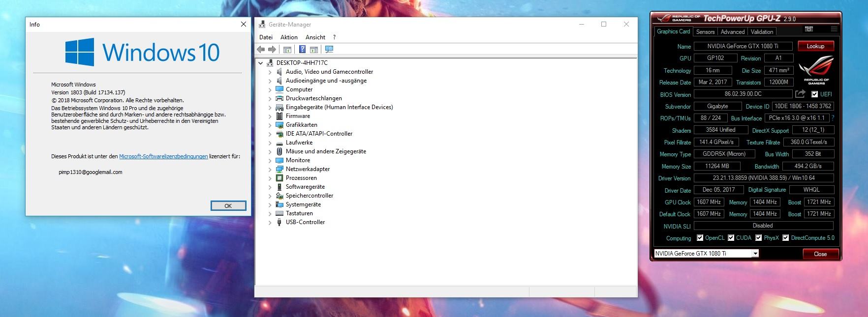Select the speaker icon of Audio, Video und Gamecontroller
Image resolution: width=868 pixels, height=317 pixels.
pos(279,72)
